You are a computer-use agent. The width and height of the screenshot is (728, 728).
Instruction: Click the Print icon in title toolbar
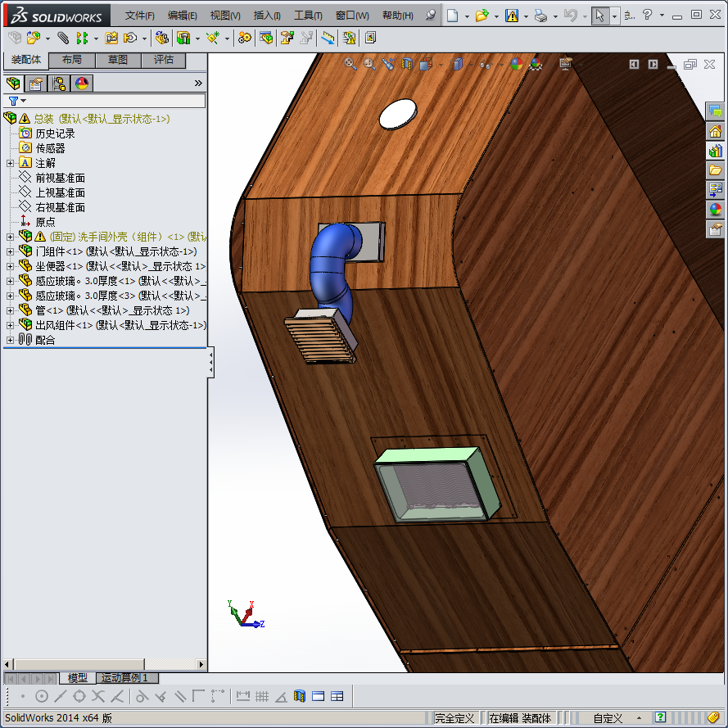(x=540, y=16)
